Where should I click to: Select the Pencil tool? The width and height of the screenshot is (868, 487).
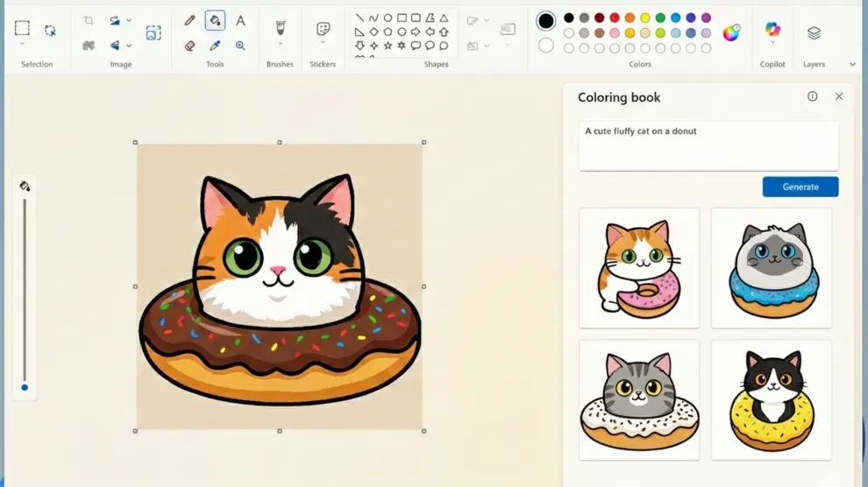[189, 20]
